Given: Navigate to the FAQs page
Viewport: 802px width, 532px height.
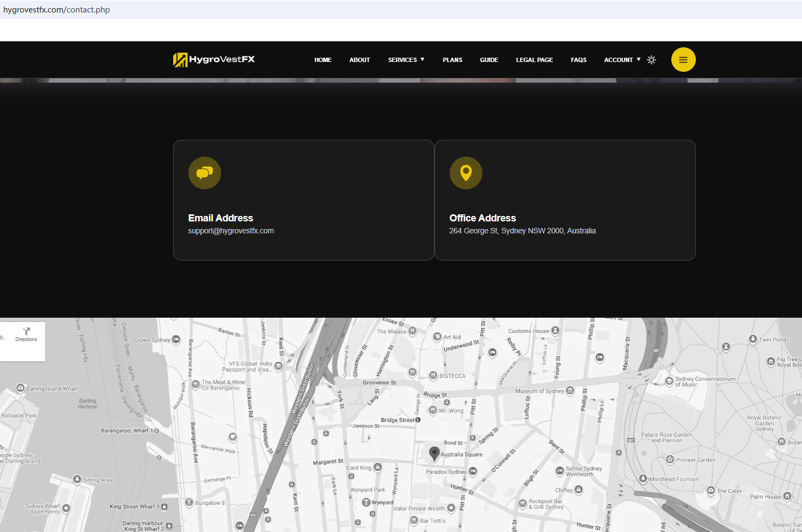Looking at the screenshot, I should (578, 60).
